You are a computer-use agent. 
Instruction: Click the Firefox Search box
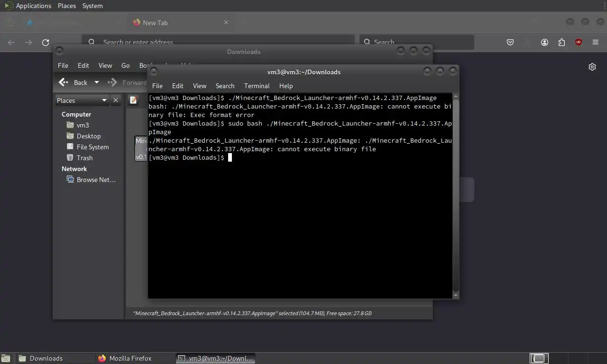click(x=416, y=42)
